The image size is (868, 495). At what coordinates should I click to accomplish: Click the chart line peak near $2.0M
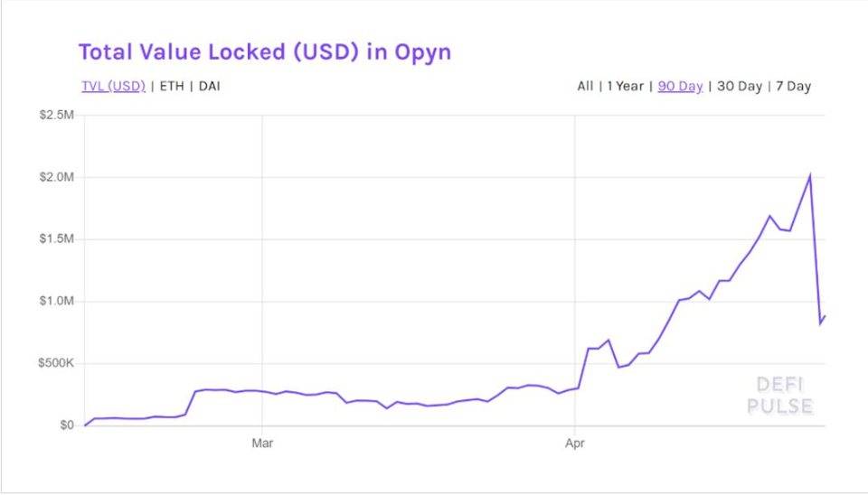tap(810, 175)
